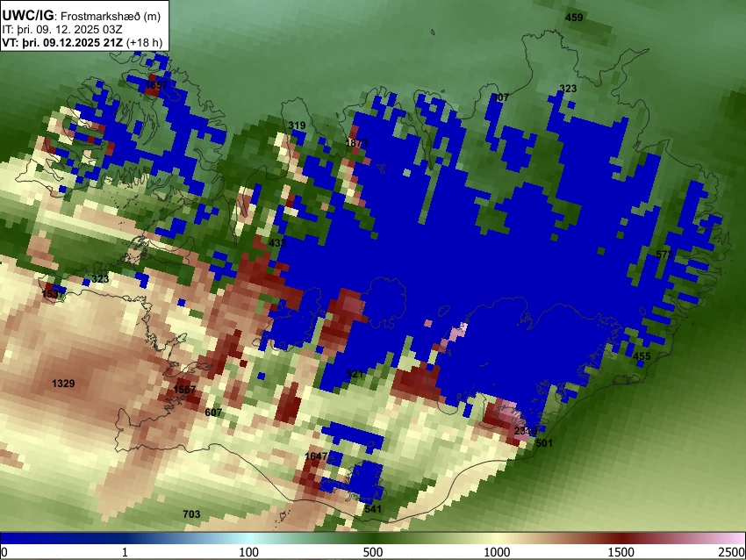Click the 455 value label
Image resolution: width=746 pixels, height=560 pixels.
tap(642, 355)
